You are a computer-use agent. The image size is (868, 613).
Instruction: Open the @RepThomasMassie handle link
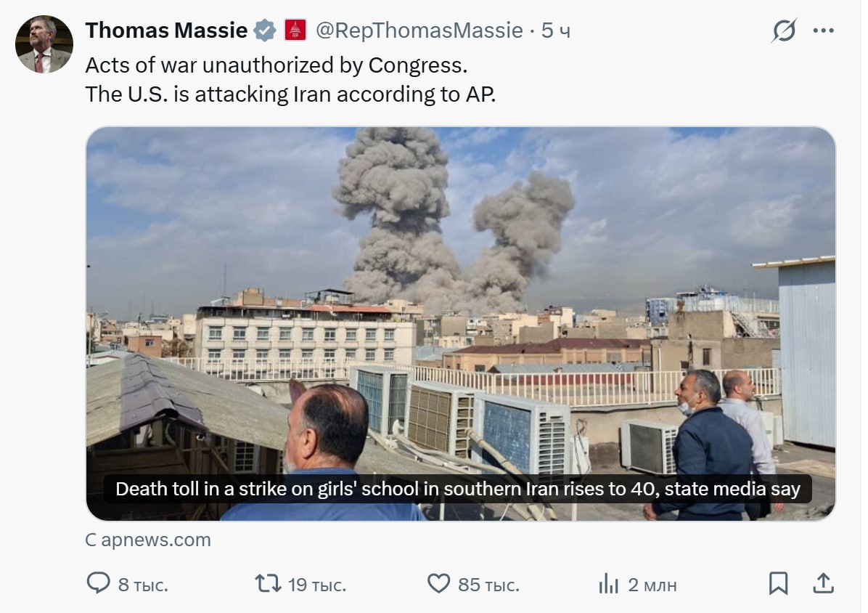pyautogui.click(x=419, y=31)
